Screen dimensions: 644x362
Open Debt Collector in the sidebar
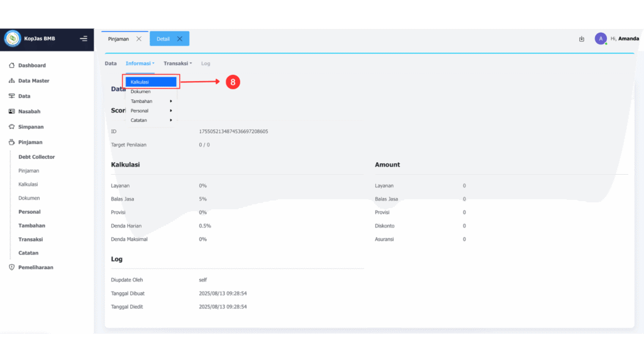click(36, 157)
